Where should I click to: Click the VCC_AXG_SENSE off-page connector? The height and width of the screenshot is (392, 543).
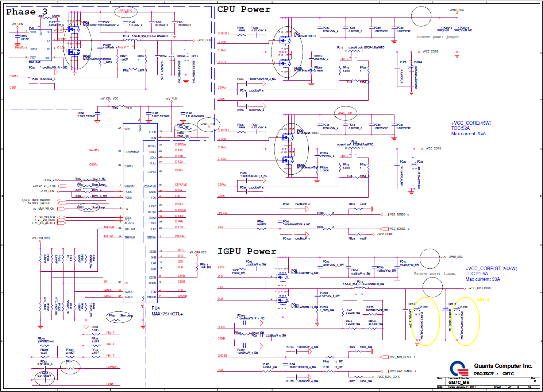(385, 371)
